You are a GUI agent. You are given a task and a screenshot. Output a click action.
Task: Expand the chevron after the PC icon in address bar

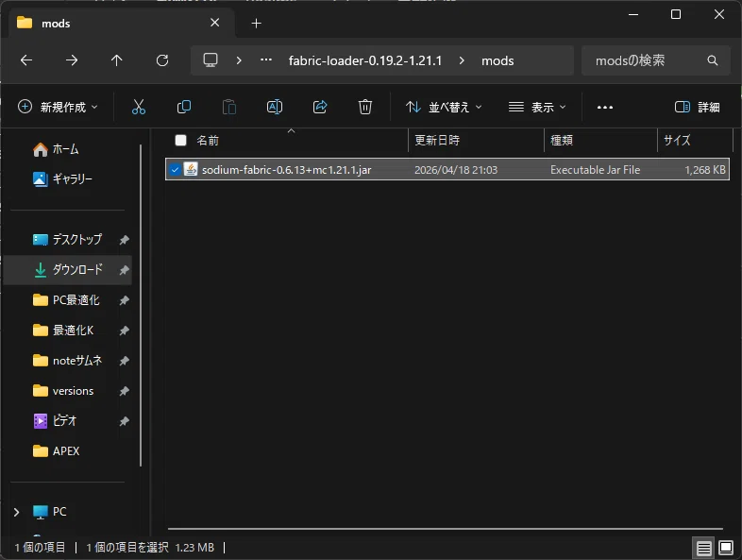tap(239, 60)
